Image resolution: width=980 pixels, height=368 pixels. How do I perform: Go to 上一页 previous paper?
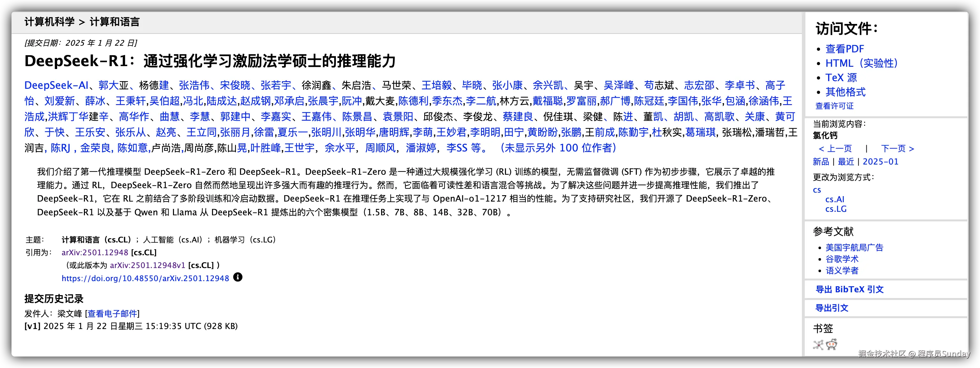835,149
